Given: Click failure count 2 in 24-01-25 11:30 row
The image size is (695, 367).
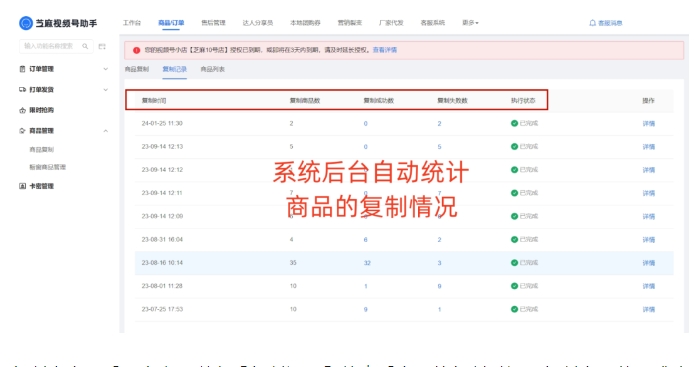Looking at the screenshot, I should [439, 124].
